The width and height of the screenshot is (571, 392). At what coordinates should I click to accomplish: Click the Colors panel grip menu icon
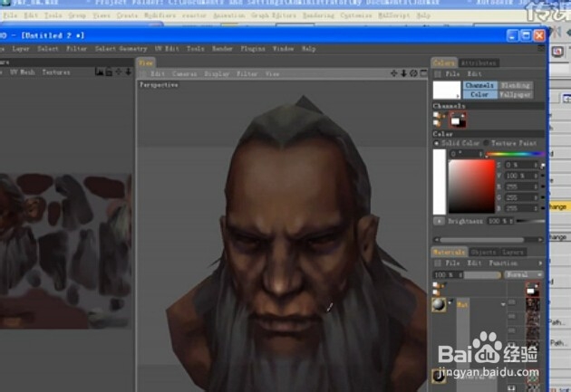tap(438, 74)
